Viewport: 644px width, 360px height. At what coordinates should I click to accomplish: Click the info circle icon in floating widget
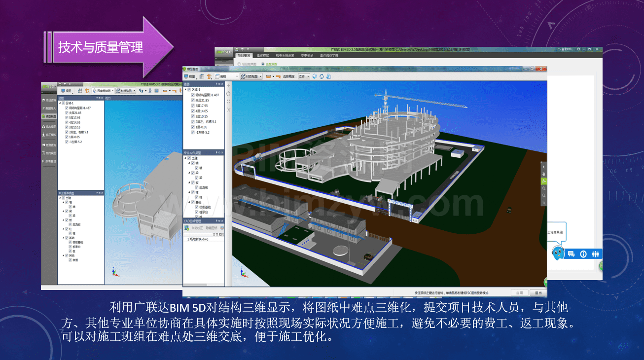[583, 254]
